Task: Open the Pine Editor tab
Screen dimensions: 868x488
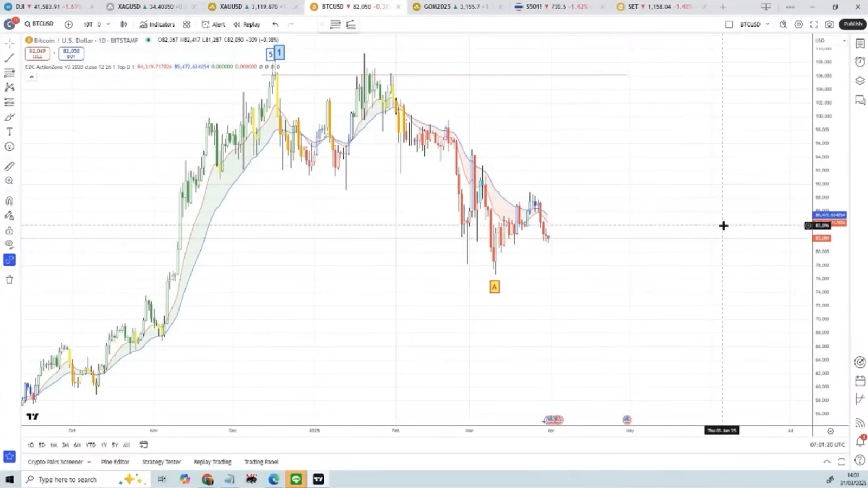Action: pos(115,462)
